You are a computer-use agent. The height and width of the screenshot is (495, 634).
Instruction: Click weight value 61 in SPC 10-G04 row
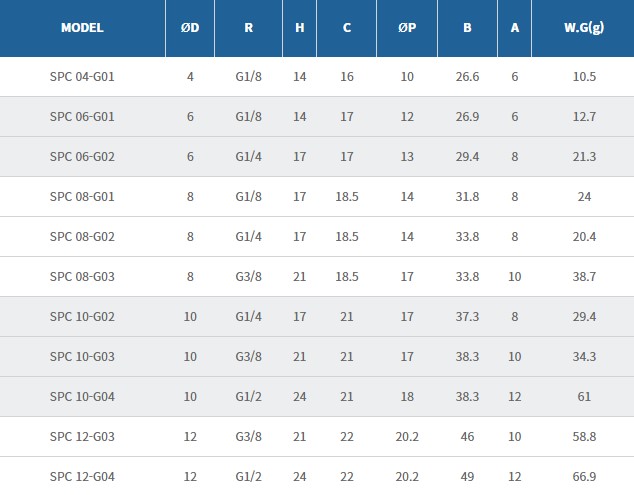point(585,396)
